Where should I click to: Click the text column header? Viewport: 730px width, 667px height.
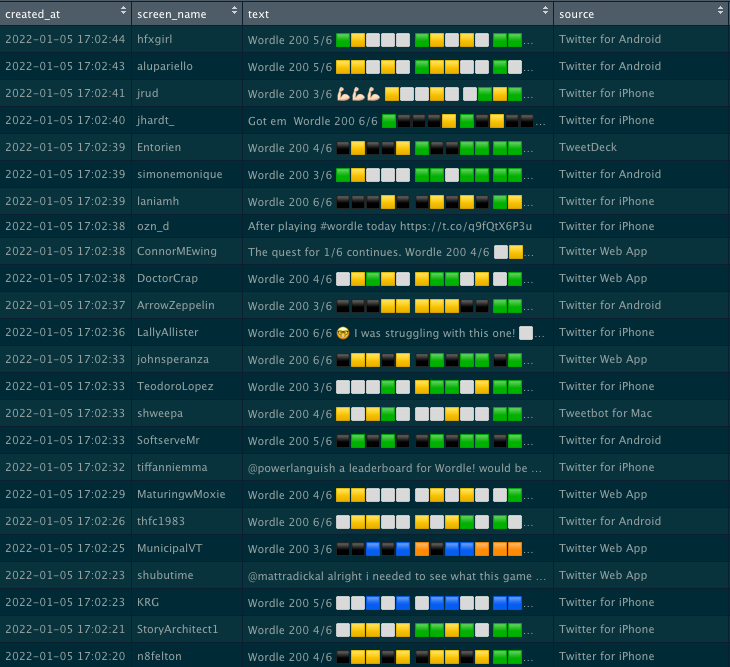[x=398, y=14]
